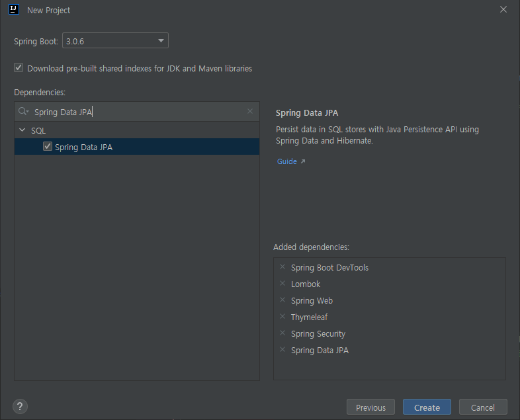
Task: Toggle download pre-built shared indexes checkbox
Action: pyautogui.click(x=19, y=68)
